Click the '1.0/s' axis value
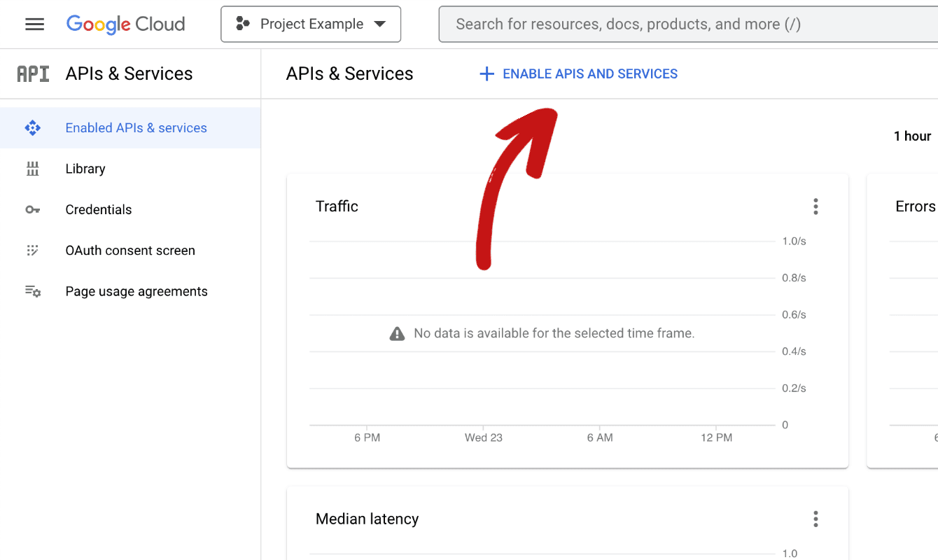938x560 pixels. coord(794,241)
